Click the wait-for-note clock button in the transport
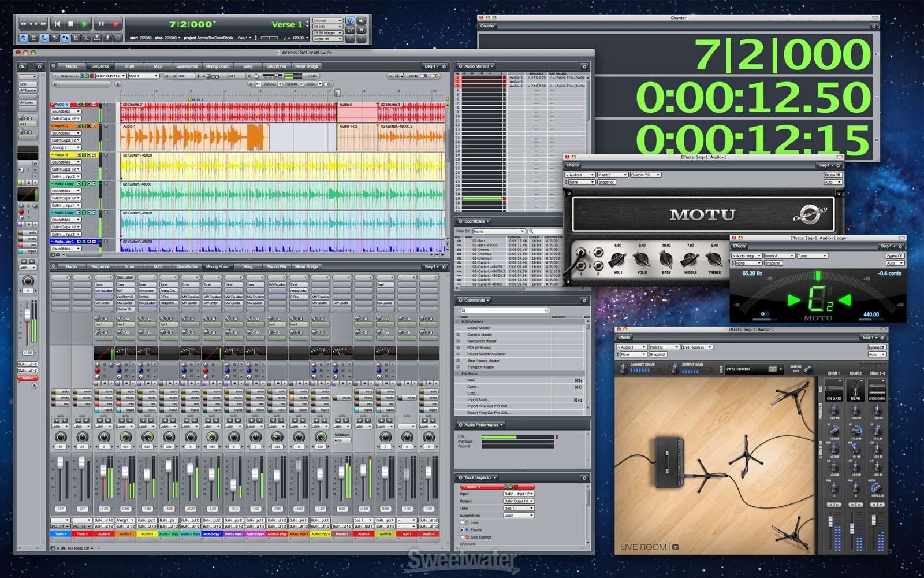Screen dimensions: 924x578 (x=118, y=38)
